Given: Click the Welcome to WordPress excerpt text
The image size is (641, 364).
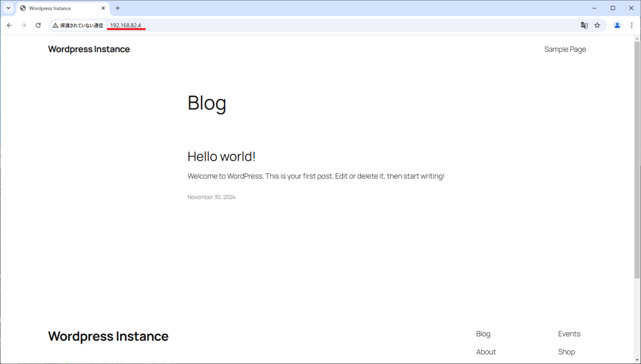Looking at the screenshot, I should coord(316,176).
